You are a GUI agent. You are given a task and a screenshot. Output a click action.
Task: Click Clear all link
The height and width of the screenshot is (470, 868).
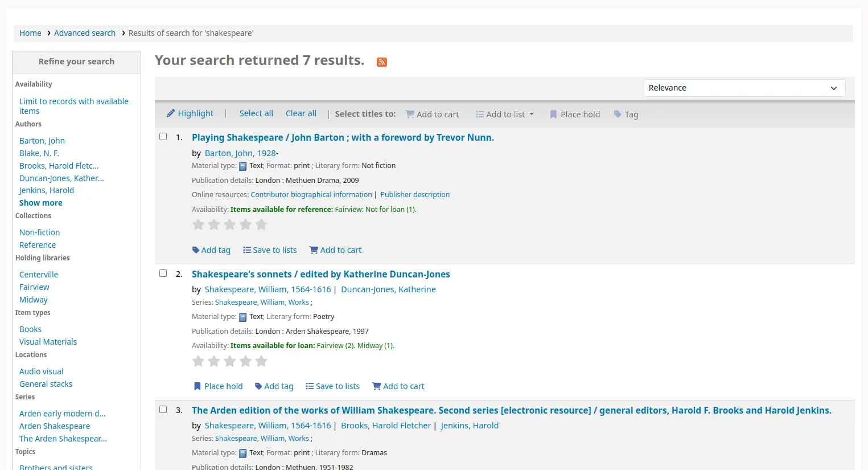click(x=301, y=113)
